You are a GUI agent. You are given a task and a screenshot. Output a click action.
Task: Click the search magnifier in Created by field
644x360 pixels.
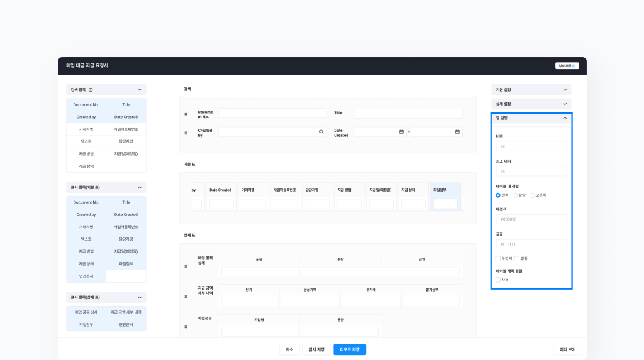321,132
